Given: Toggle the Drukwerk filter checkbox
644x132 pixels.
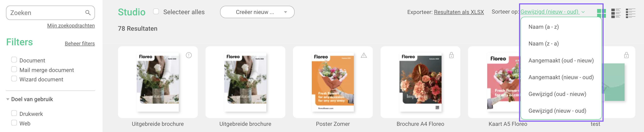Looking at the screenshot, I should pyautogui.click(x=14, y=113).
